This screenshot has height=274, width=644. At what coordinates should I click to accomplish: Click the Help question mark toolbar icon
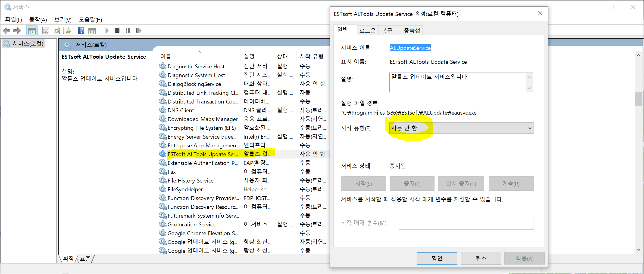(81, 30)
